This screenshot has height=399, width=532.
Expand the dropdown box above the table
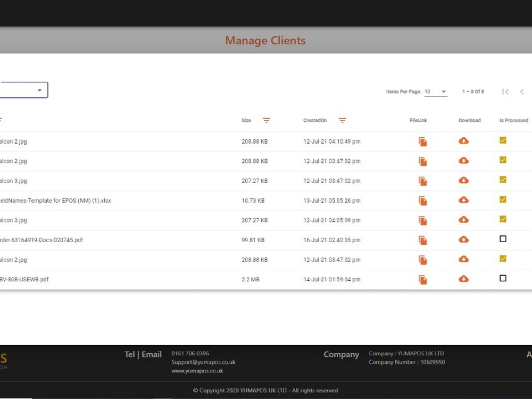pyautogui.click(x=39, y=90)
